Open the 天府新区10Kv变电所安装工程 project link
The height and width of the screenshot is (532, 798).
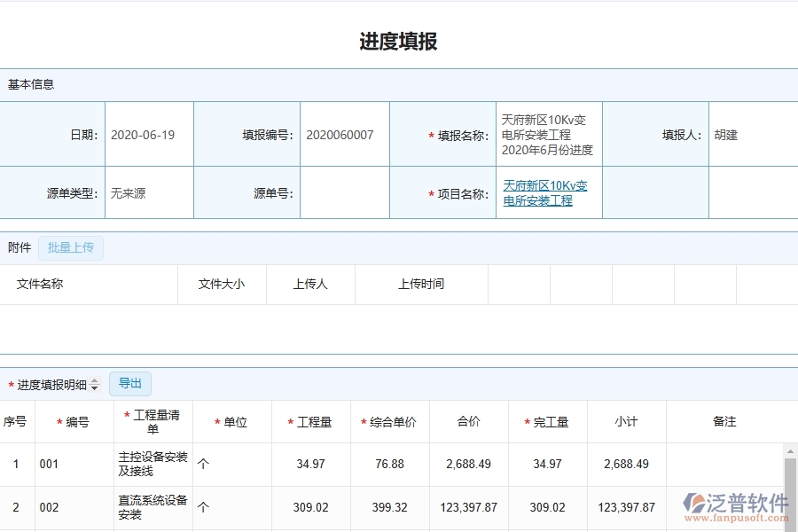point(547,192)
